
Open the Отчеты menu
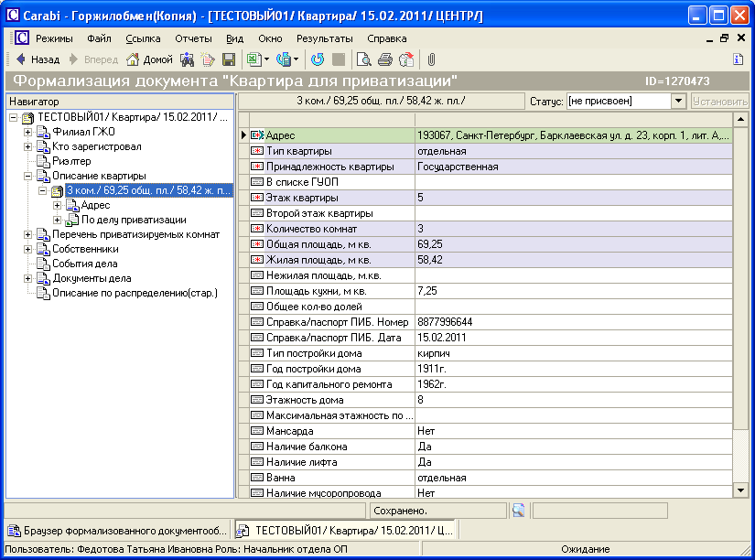pos(192,38)
